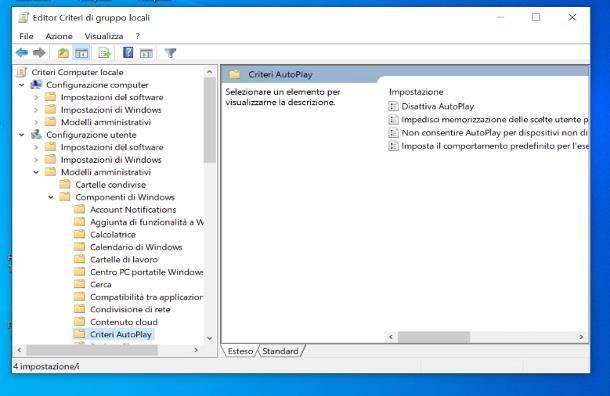
Task: Select the Criteri AutoPlay tree item
Action: 121,334
